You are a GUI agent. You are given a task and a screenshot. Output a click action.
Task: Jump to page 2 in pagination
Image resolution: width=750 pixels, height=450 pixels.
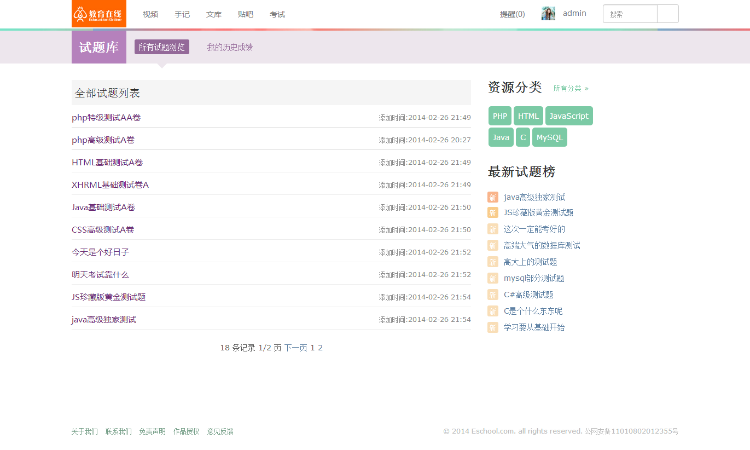tap(320, 348)
